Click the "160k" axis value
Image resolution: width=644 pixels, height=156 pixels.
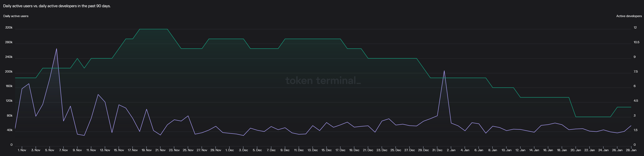[9, 86]
